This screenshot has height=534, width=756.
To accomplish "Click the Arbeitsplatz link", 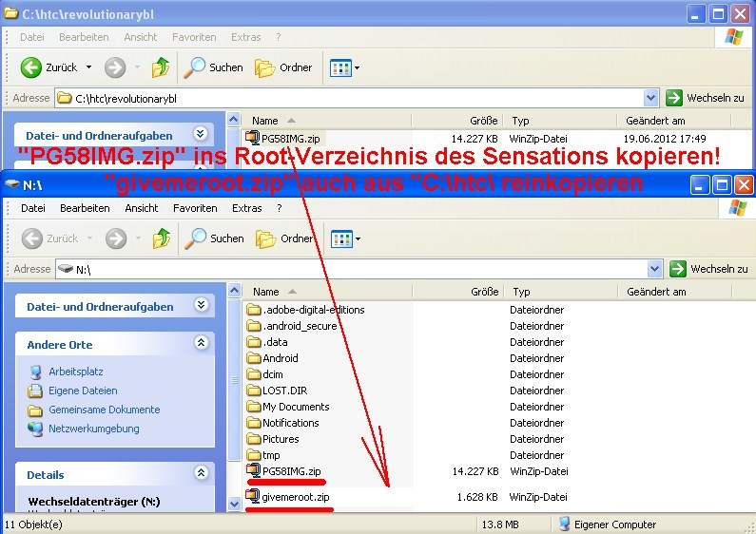I will click(x=76, y=372).
